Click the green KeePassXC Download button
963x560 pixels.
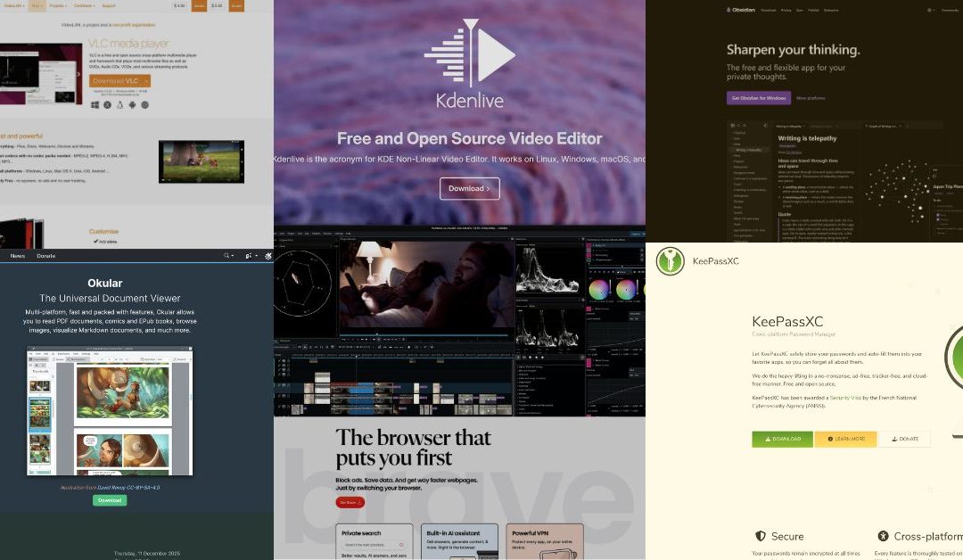[x=783, y=439]
